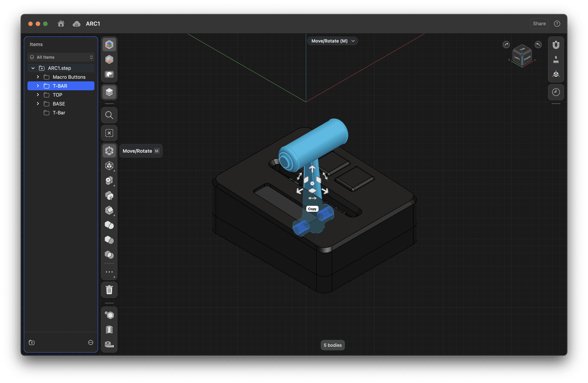Viewport: 588px width, 383px height.
Task: Click the Share button
Action: point(539,24)
